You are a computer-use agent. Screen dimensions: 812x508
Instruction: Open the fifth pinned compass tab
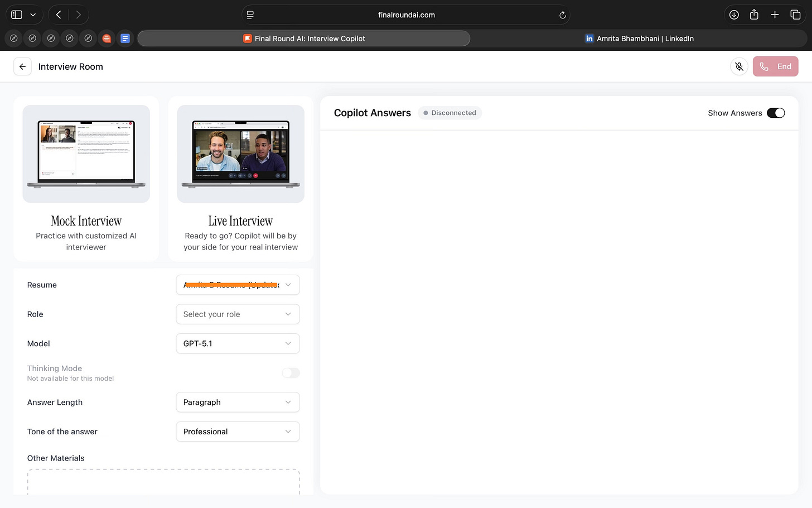88,39
